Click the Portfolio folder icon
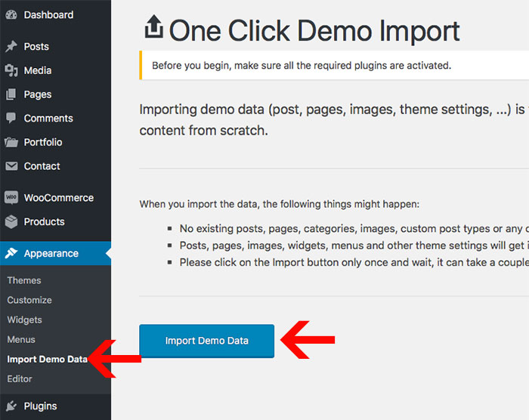 (11, 142)
